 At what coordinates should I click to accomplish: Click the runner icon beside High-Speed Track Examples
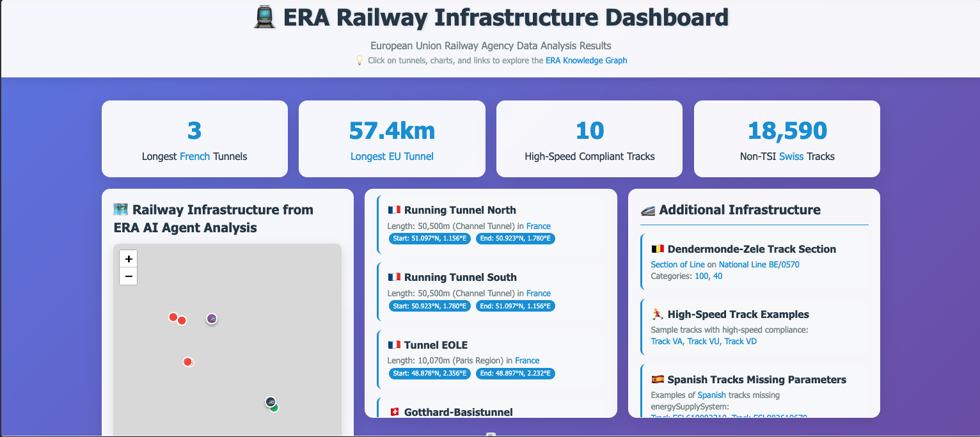658,314
